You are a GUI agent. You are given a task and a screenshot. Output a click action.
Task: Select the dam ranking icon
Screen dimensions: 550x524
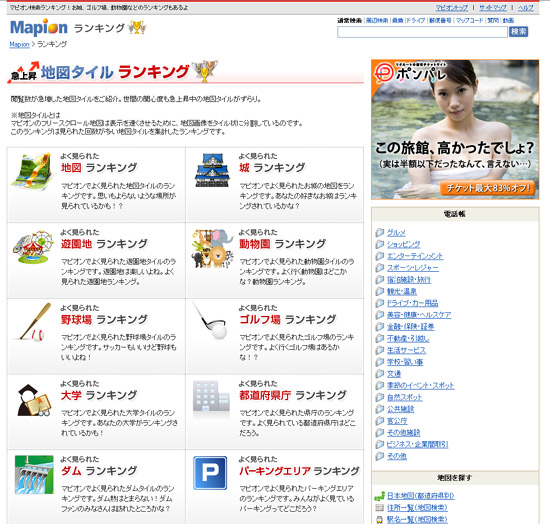coord(34,474)
